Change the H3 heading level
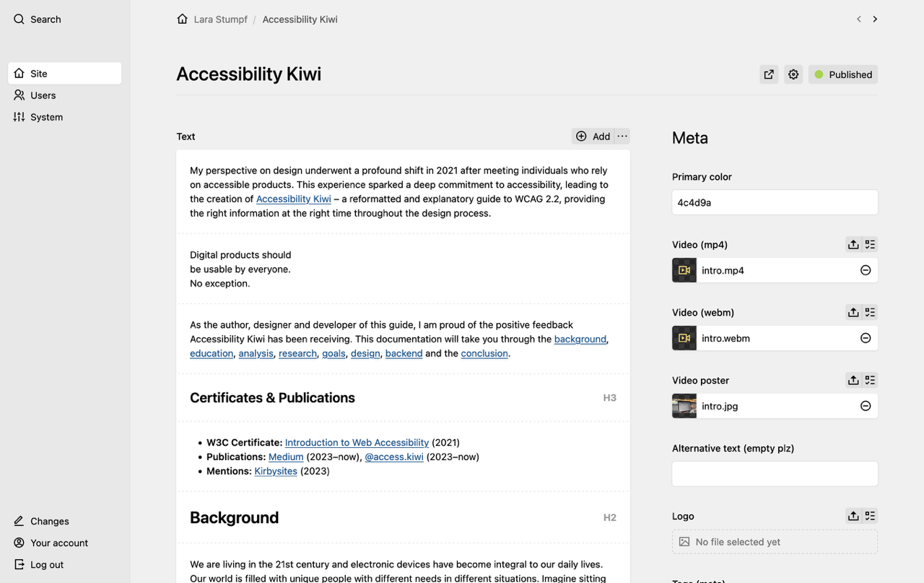Image resolution: width=924 pixels, height=583 pixels. click(x=610, y=398)
